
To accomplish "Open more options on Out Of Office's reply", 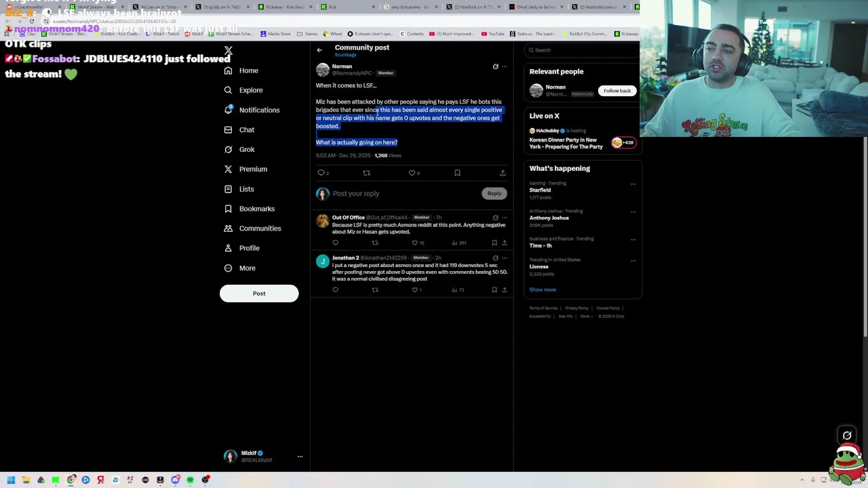I will click(505, 218).
